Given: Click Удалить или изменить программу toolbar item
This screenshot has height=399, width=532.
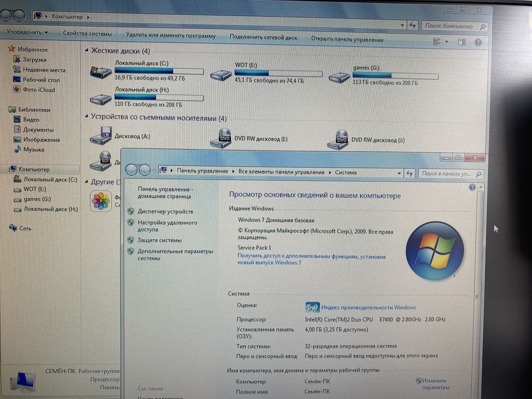Looking at the screenshot, I should coord(171,35).
